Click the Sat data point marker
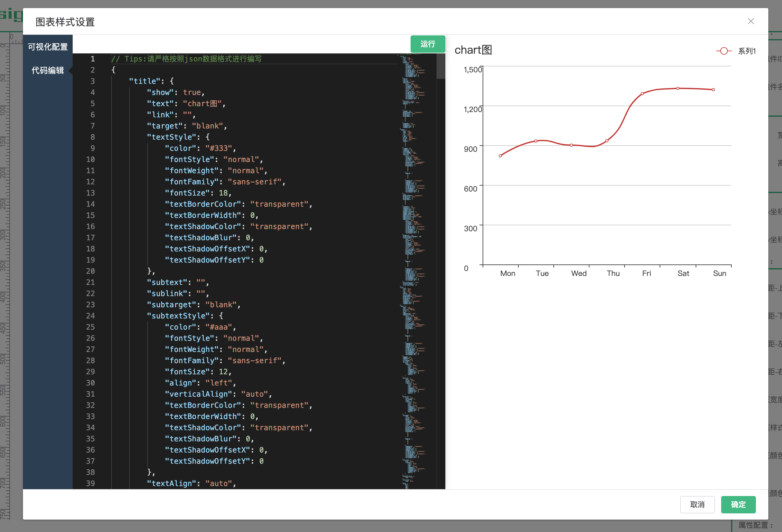This screenshot has height=532, width=782. tap(678, 88)
